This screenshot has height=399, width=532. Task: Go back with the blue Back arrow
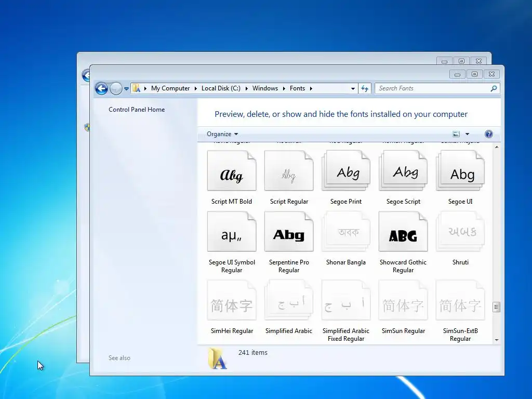coord(101,88)
